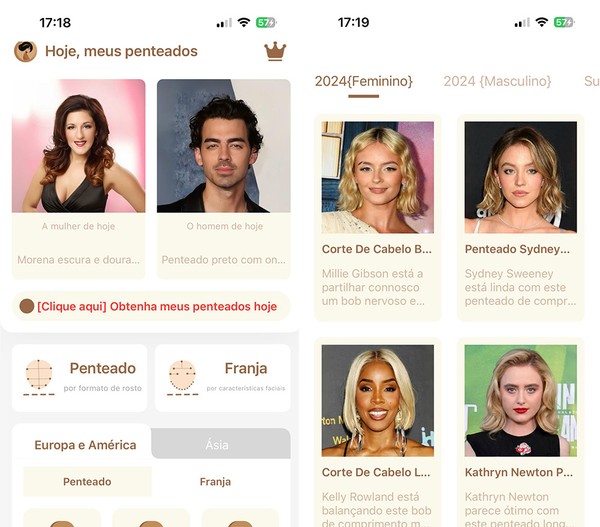Tap the O homem de hoje label
Viewport: 600px width, 527px height.
click(x=225, y=226)
